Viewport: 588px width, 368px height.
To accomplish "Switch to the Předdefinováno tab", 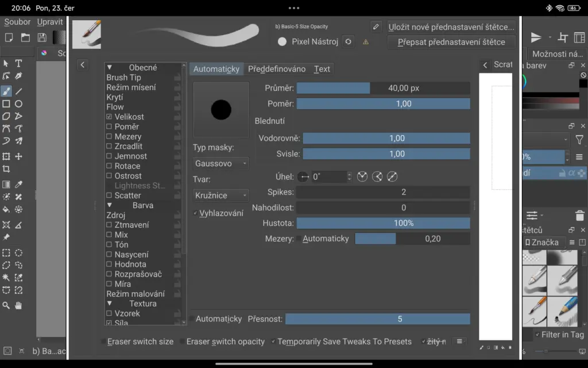I will [277, 69].
